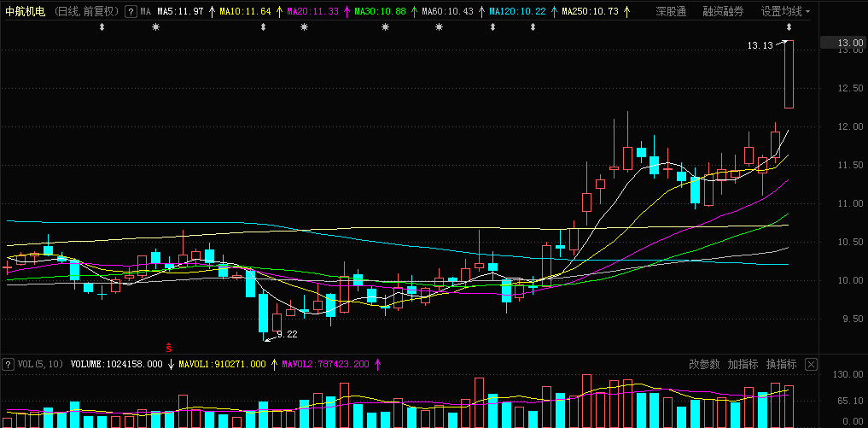Click the MA30:10.88 value
The width and height of the screenshot is (868, 428).
click(381, 11)
